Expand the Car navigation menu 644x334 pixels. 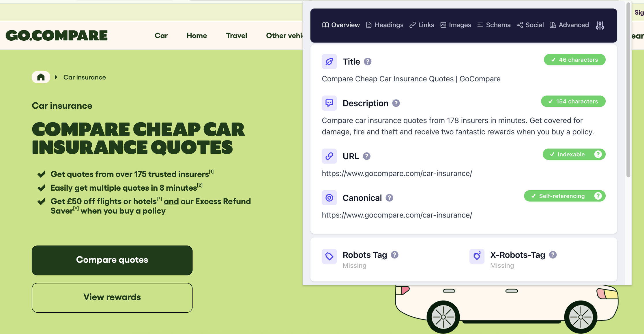pyautogui.click(x=161, y=35)
